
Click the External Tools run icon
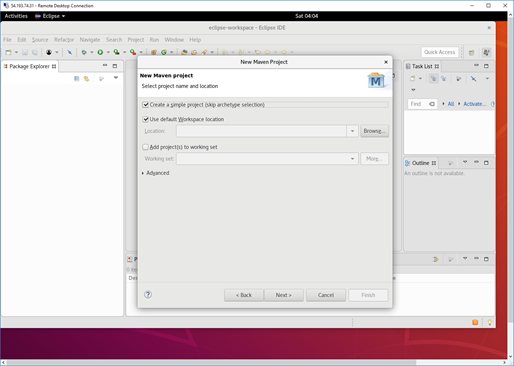tap(133, 52)
